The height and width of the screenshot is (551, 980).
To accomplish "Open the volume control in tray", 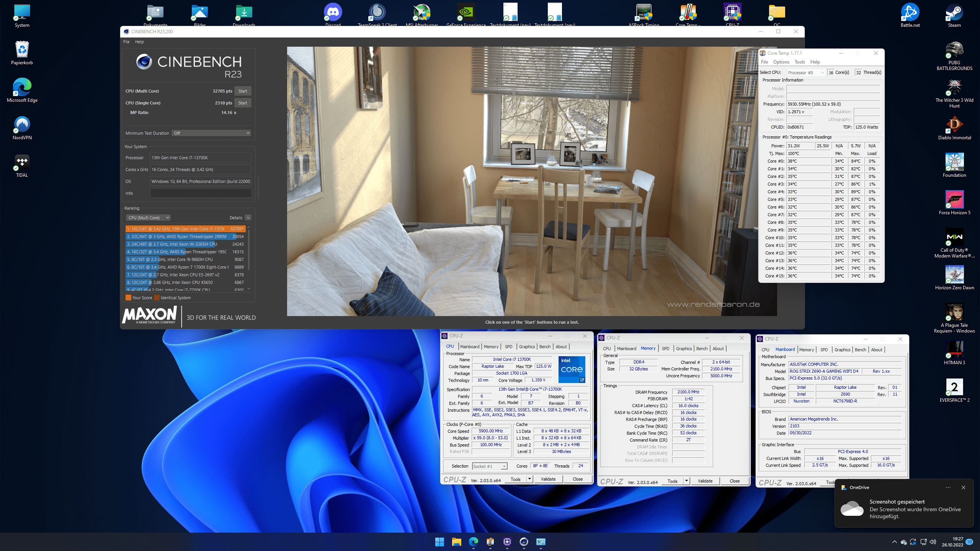I will pyautogui.click(x=933, y=542).
